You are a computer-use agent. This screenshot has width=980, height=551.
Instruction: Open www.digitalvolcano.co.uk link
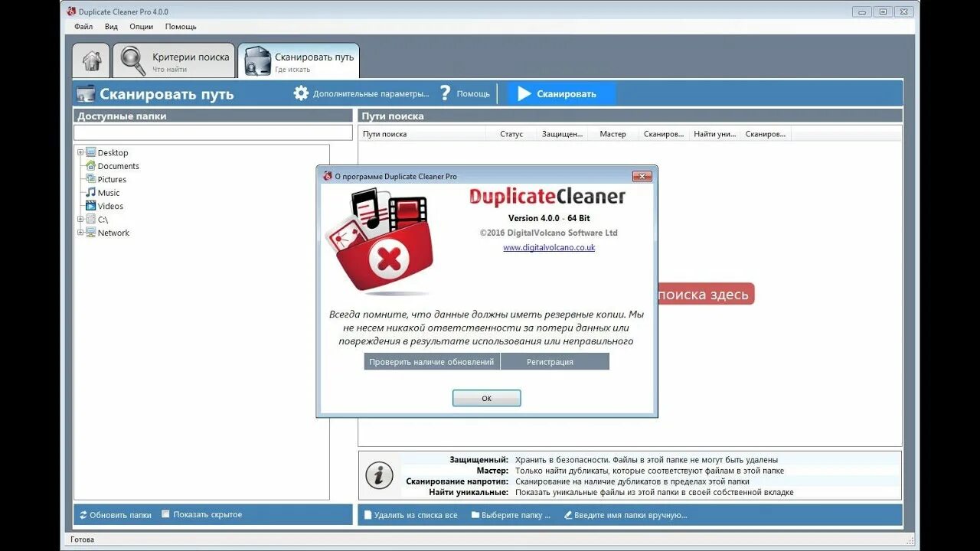click(549, 248)
